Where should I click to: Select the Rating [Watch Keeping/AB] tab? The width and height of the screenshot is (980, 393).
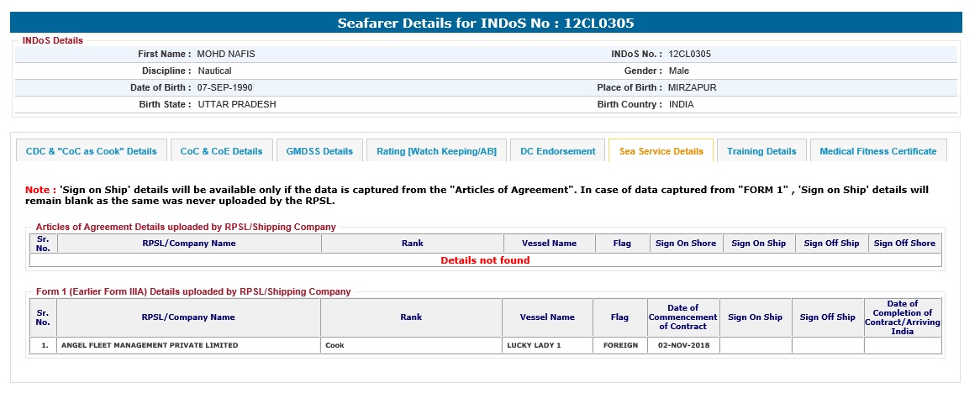[436, 151]
